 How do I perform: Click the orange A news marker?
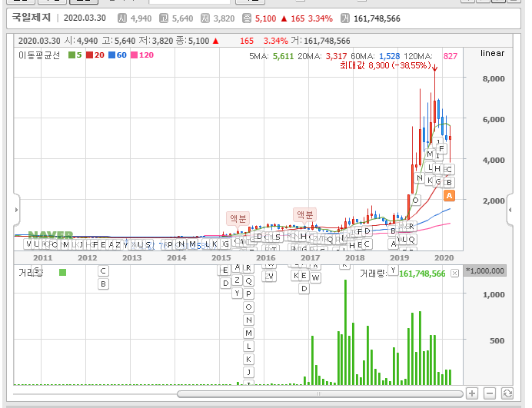pyautogui.click(x=449, y=195)
